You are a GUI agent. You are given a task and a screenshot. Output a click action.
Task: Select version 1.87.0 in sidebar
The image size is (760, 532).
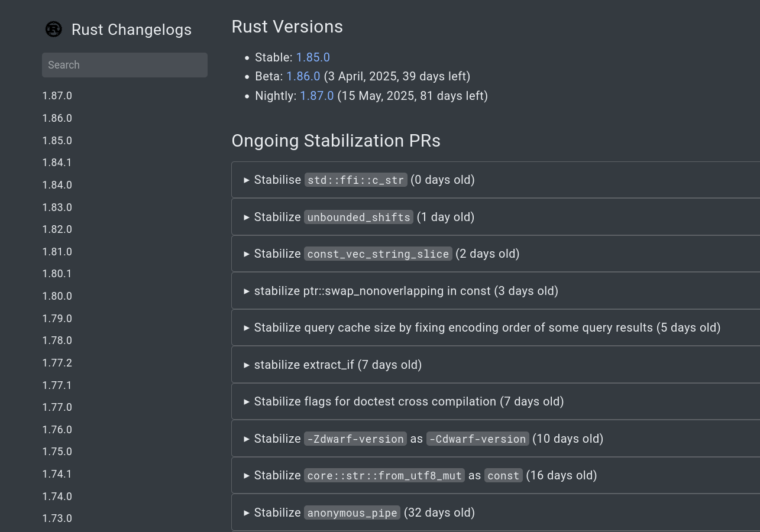point(57,96)
